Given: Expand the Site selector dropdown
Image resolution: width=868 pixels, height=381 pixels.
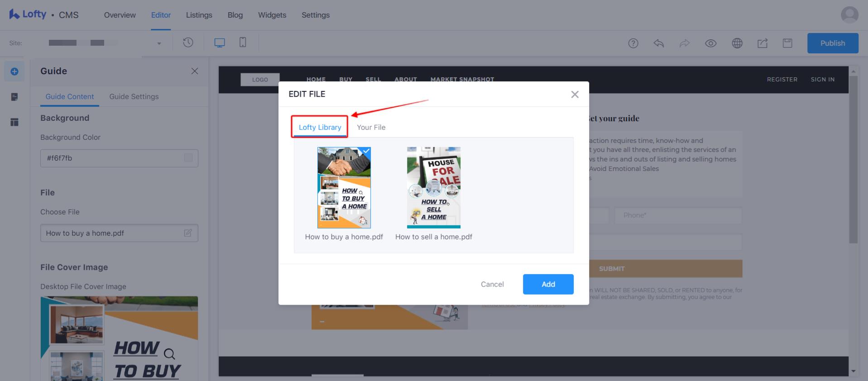Looking at the screenshot, I should [159, 43].
